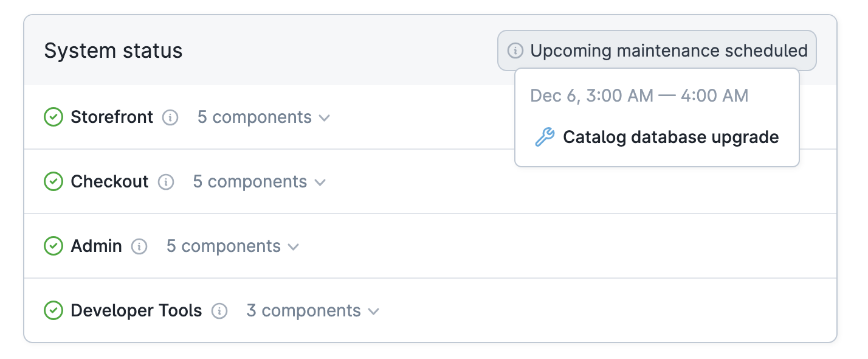Select the Storefront service name
The height and width of the screenshot is (359, 868).
pos(112,117)
